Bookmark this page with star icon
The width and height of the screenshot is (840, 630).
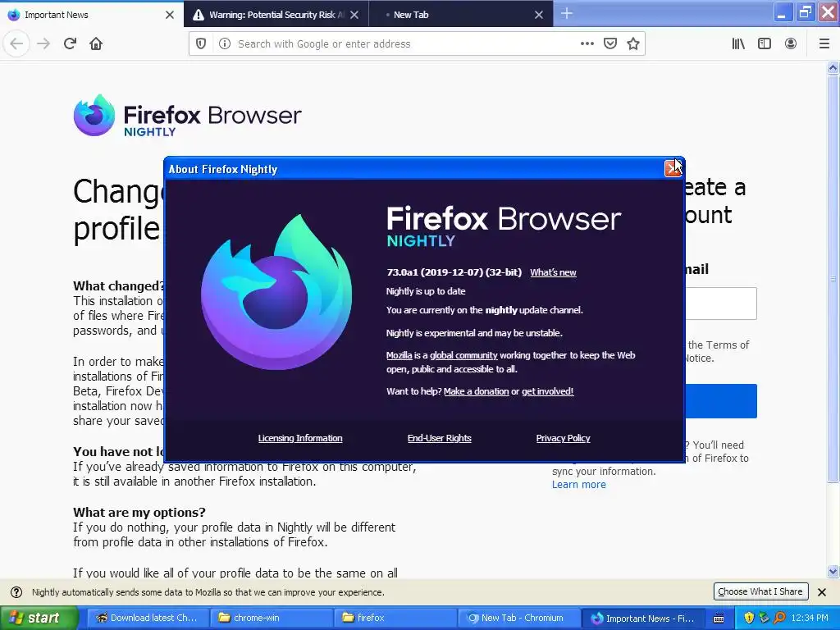pos(633,43)
